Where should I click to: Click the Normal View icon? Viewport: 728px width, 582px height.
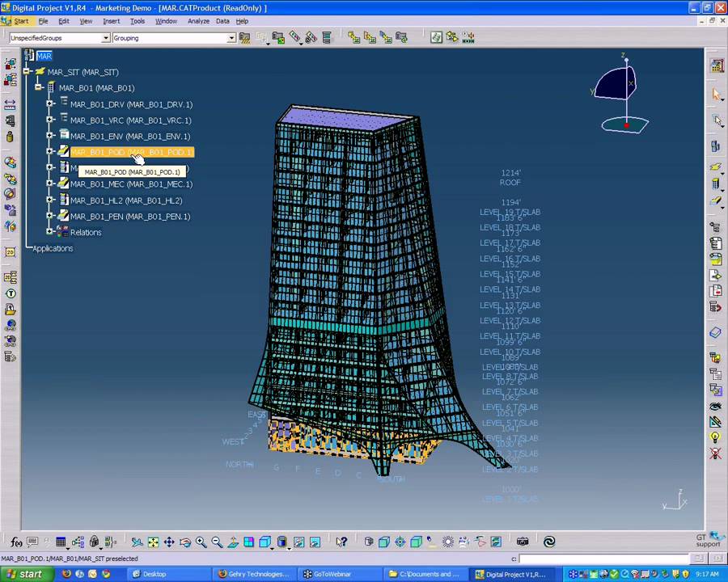(233, 542)
